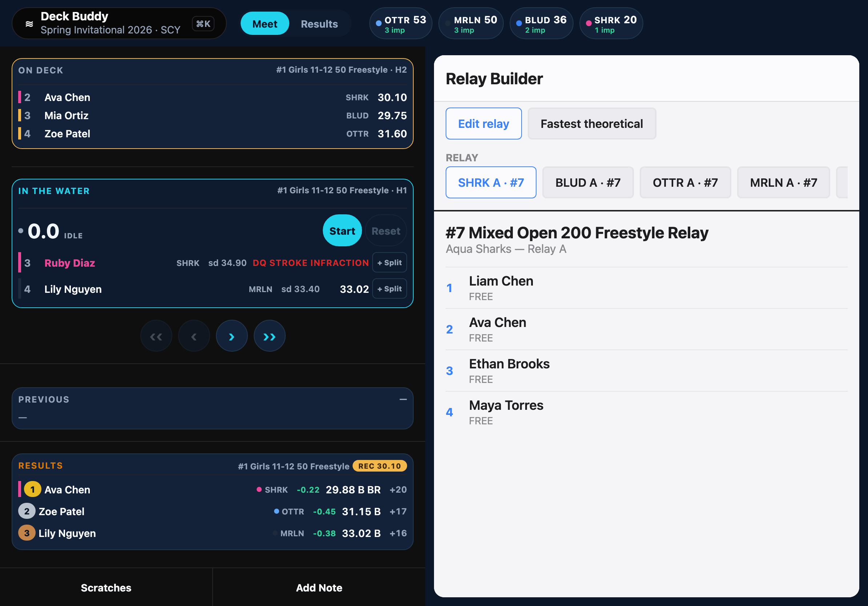Image resolution: width=868 pixels, height=606 pixels.
Task: Open the MRLN 50 team score chip
Action: [x=471, y=24]
